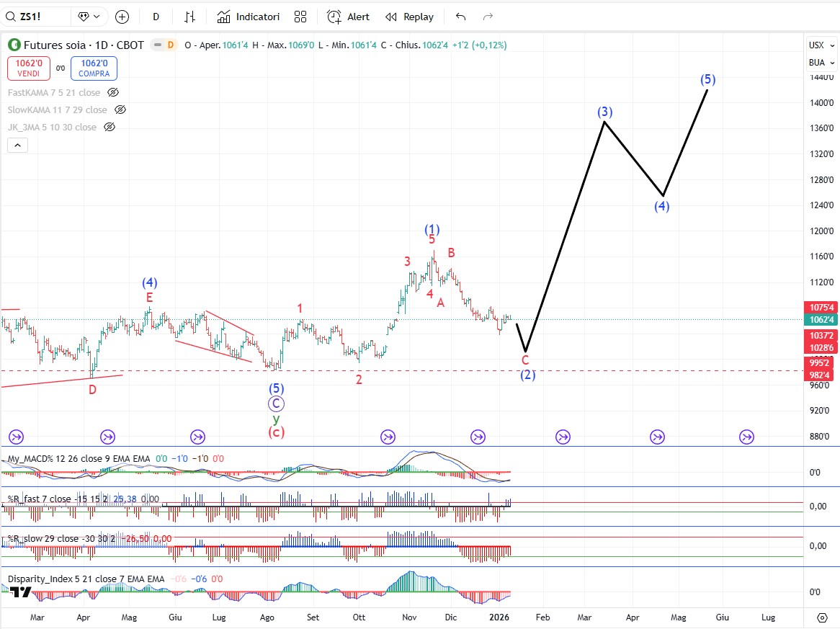Show the FastKAMA indicator
The image size is (840, 629).
pyautogui.click(x=113, y=92)
